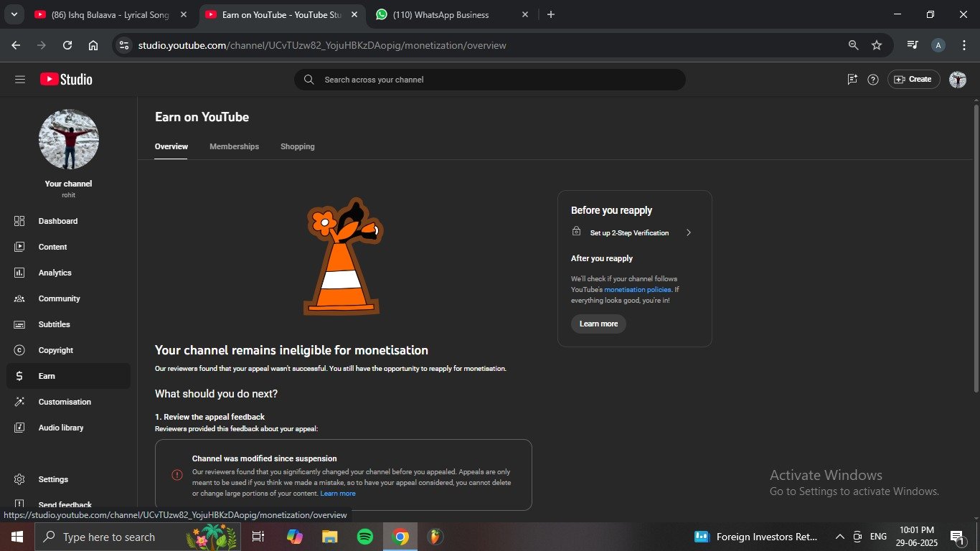Screen dimensions: 980x551
Task: Open Learn more link in the appeal feedback
Action: coord(338,494)
